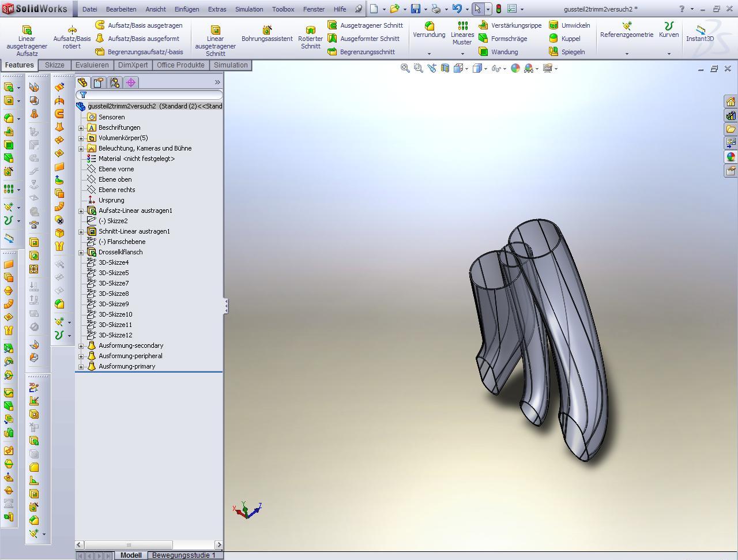Open the Einfügen menu
Image resolution: width=738 pixels, height=560 pixels.
(187, 9)
